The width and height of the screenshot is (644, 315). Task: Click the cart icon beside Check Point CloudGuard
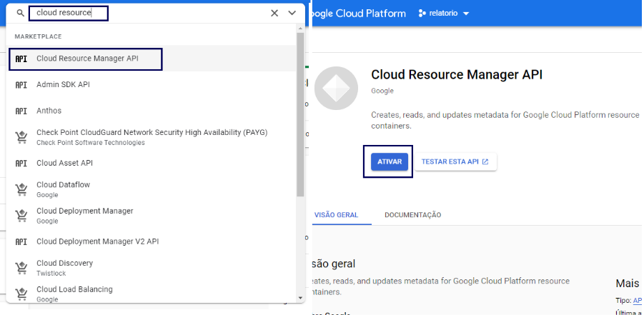21,137
